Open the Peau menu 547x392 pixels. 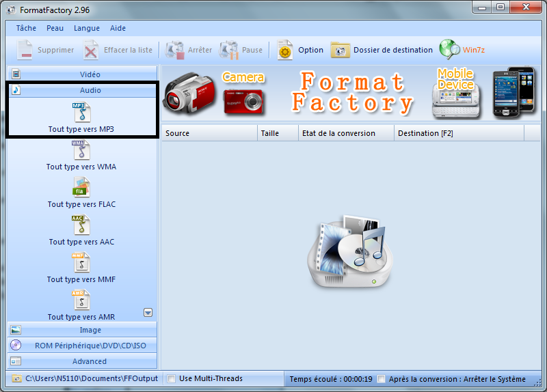click(55, 28)
